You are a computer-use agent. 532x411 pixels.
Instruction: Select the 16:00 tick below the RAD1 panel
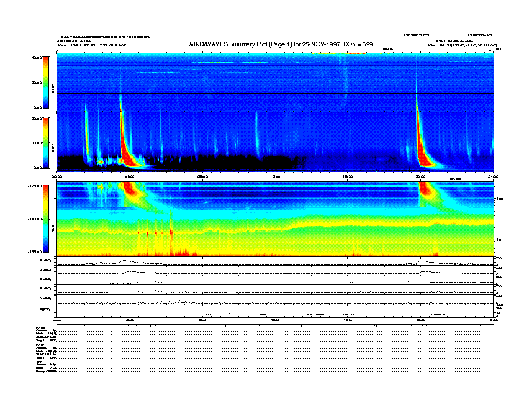348,177
